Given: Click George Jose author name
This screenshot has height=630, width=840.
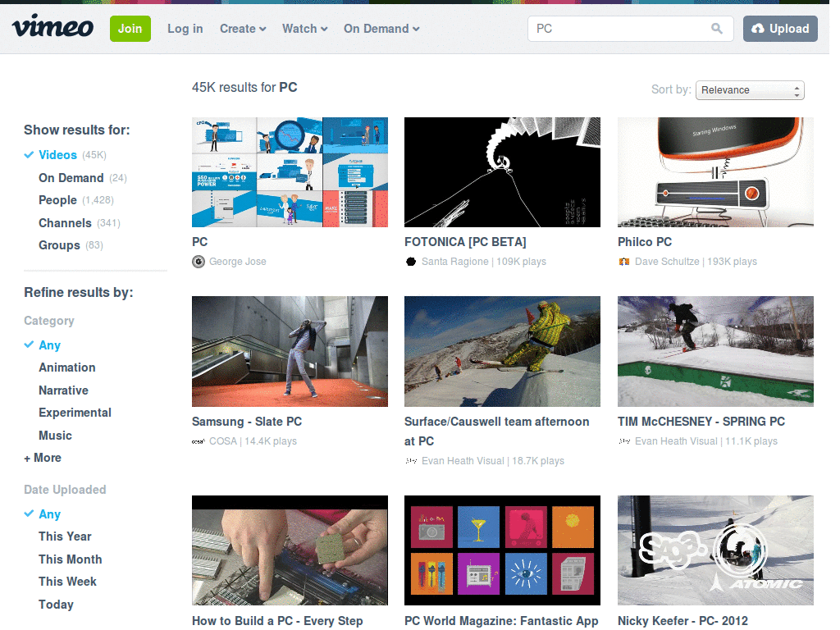Looking at the screenshot, I should pos(237,262).
